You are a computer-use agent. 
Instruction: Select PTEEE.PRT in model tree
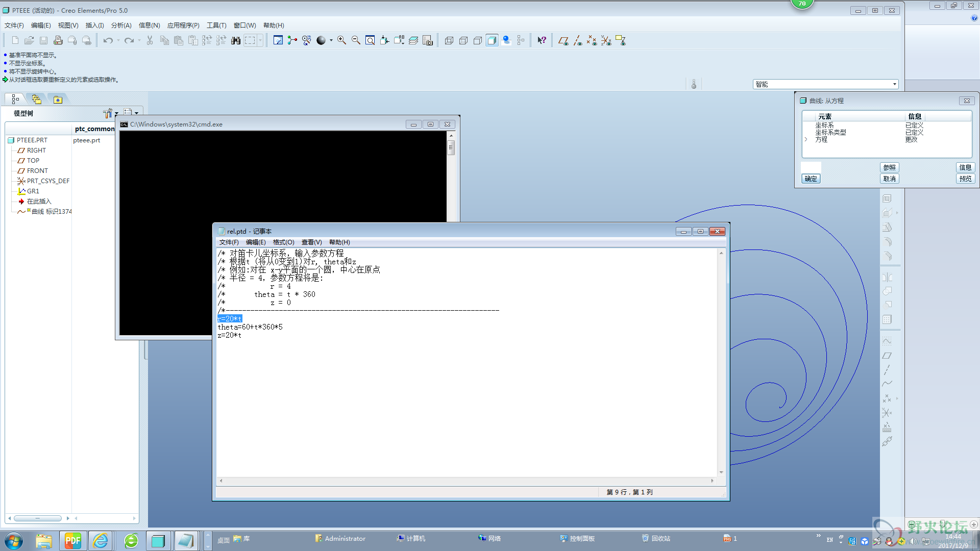click(x=32, y=140)
